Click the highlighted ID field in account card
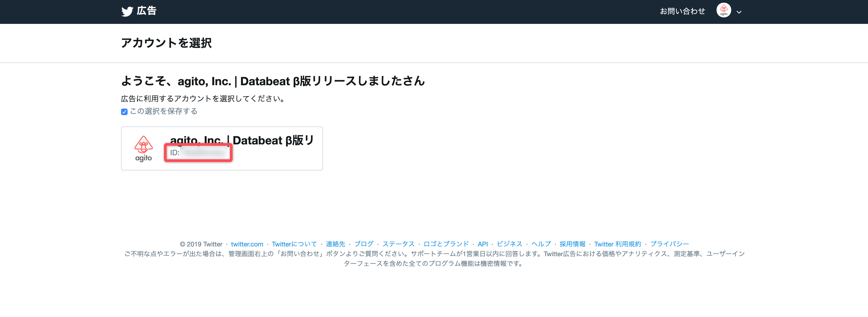Viewport: 868px width, 317px height. pyautogui.click(x=198, y=153)
